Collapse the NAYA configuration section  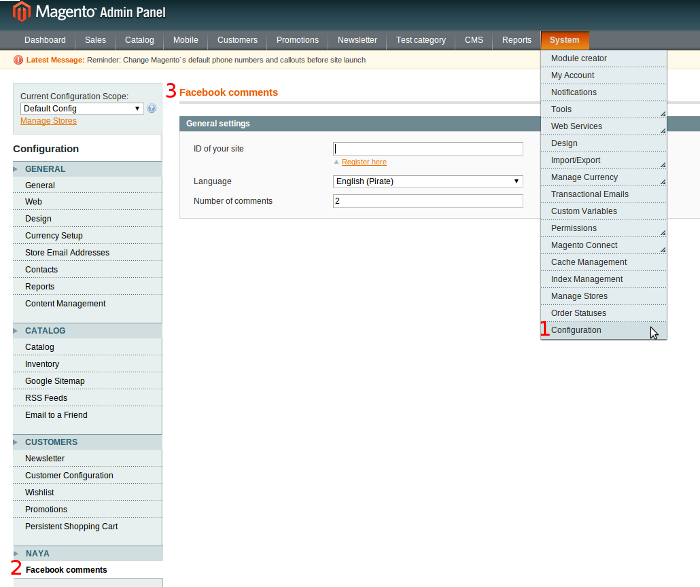point(88,554)
